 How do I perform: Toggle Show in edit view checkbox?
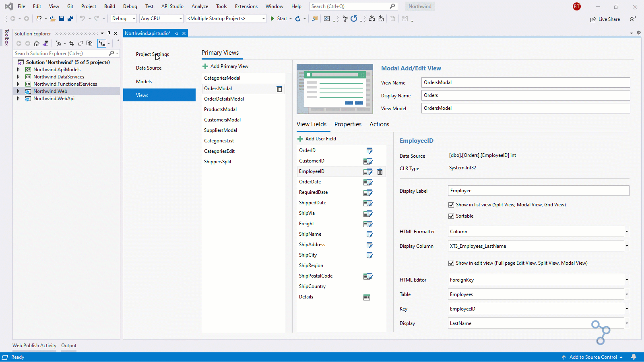(x=451, y=263)
